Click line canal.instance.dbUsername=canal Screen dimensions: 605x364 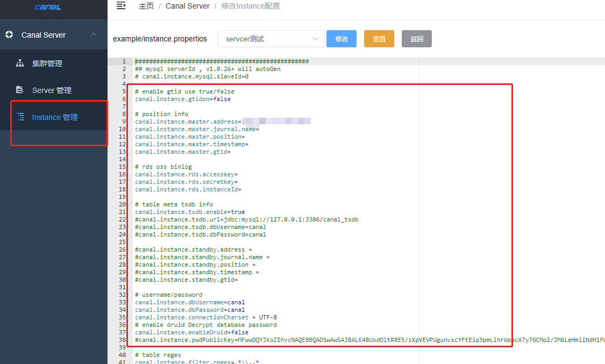(190, 302)
